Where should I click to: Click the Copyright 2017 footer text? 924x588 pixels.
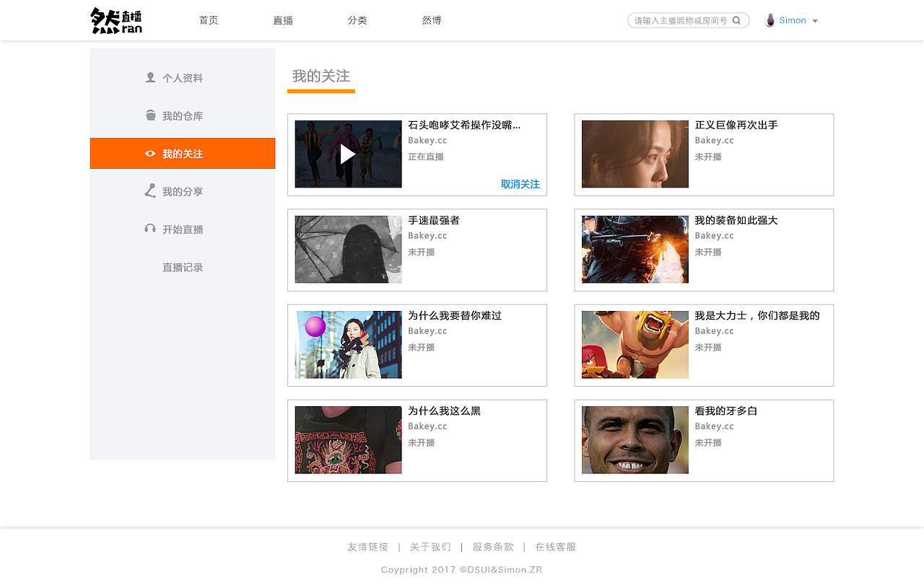(462, 569)
